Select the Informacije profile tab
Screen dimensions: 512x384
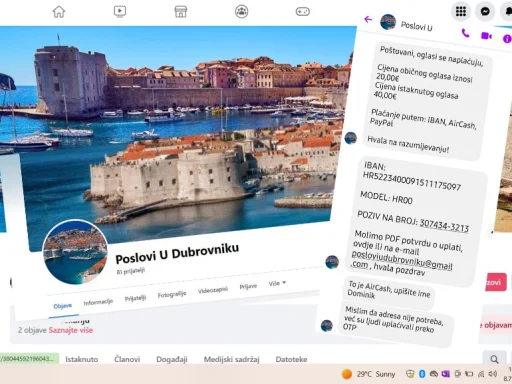98,302
